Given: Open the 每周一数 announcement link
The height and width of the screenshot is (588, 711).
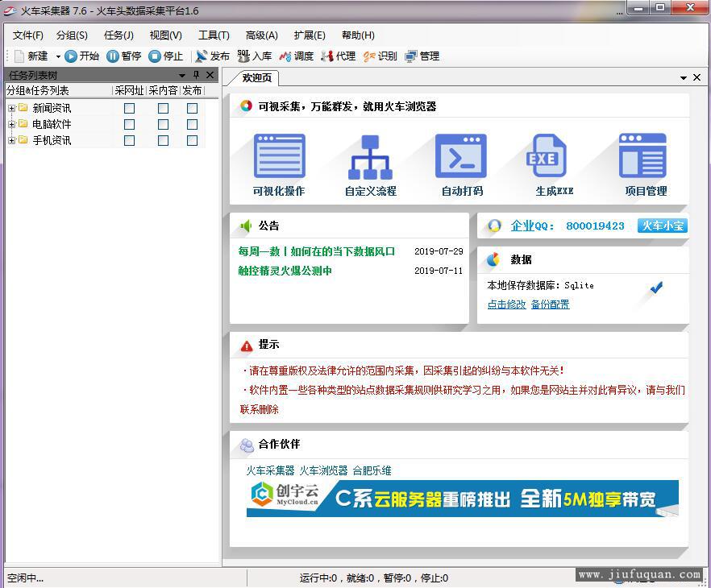Looking at the screenshot, I should [317, 251].
